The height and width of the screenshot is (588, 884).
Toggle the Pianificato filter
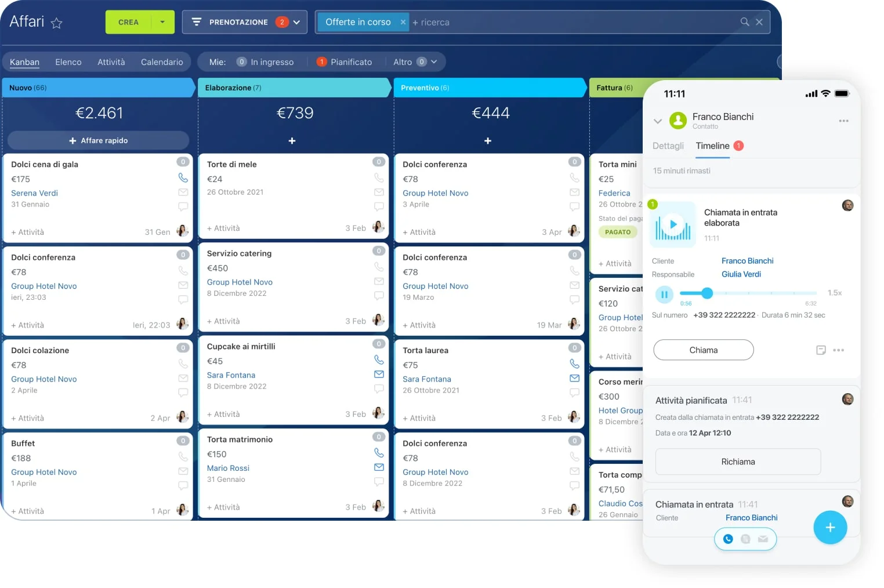345,62
